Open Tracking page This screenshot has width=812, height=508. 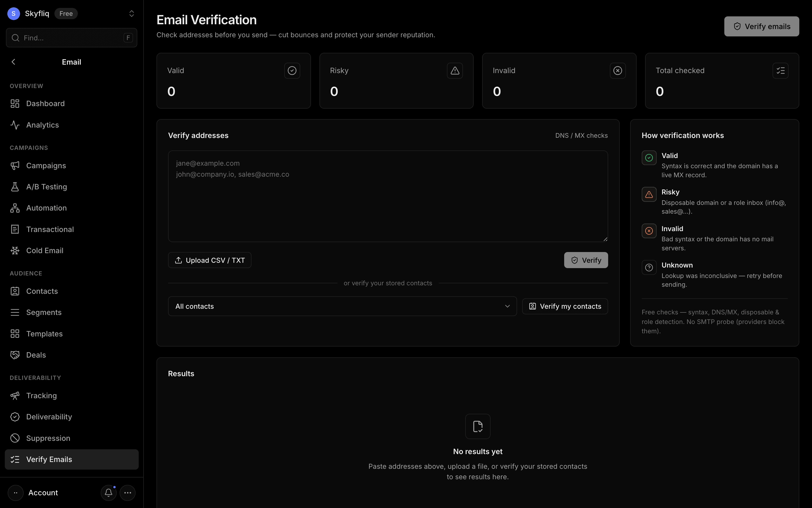(71, 396)
